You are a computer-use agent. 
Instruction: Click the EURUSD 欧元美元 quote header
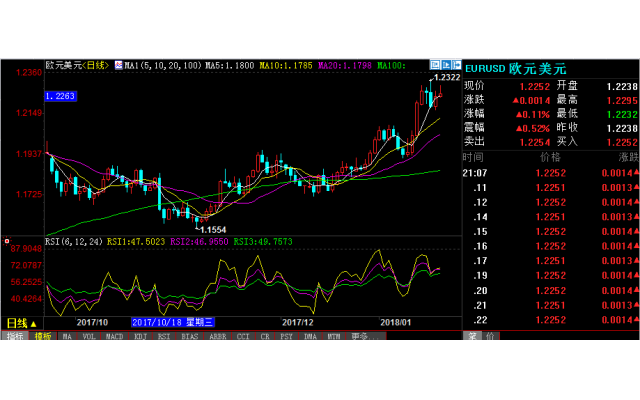point(516,69)
